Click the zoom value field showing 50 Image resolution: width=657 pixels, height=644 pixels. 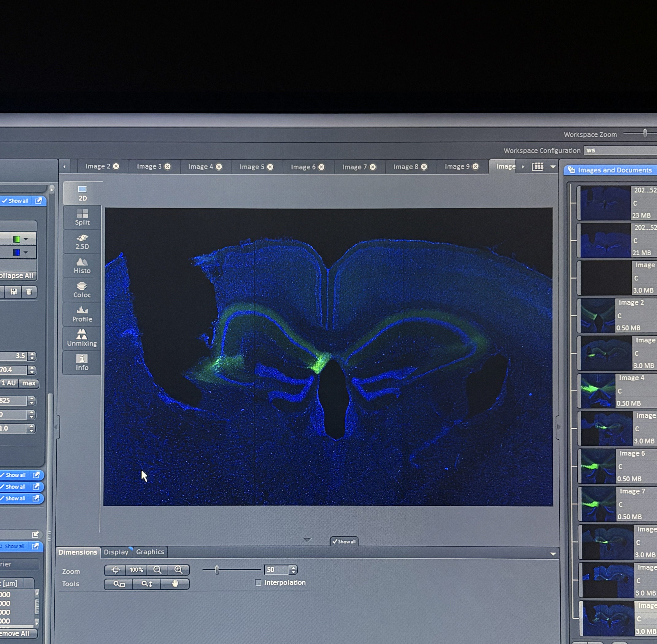277,570
